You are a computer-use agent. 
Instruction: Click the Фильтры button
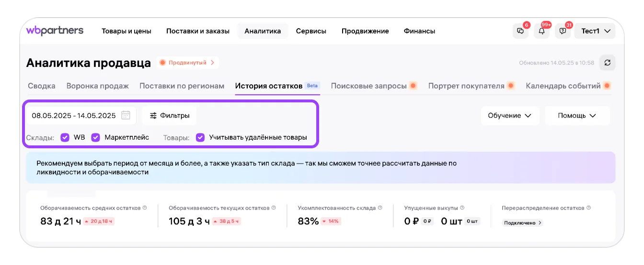tap(170, 115)
